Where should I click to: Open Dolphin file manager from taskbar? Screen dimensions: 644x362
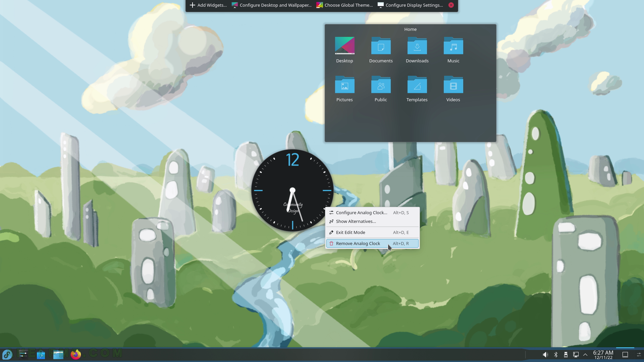coord(58,354)
